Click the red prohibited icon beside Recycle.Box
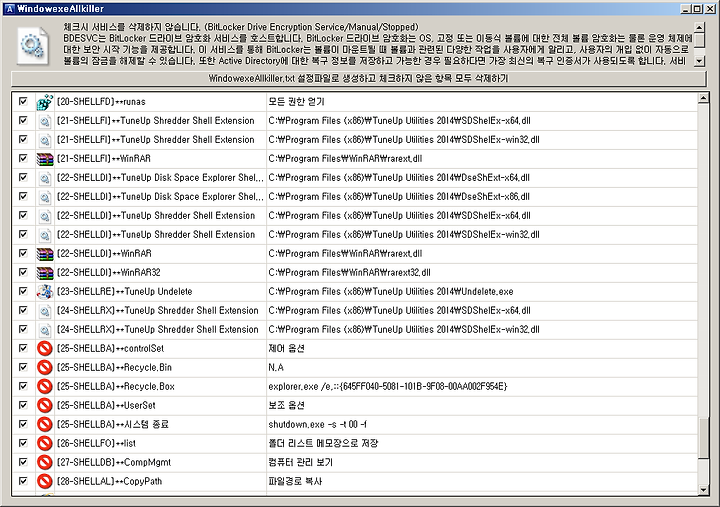The height and width of the screenshot is (507, 720). (x=45, y=387)
